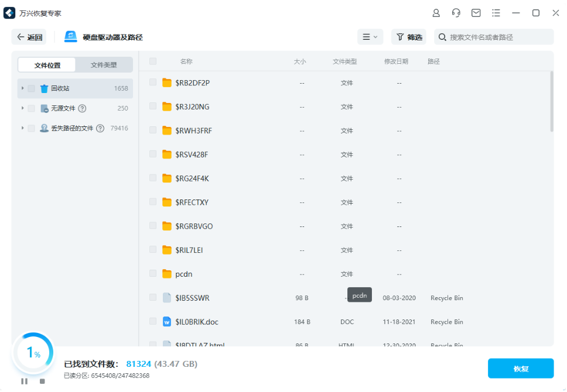Check the $RWH3FRF row checkbox

tap(153, 130)
